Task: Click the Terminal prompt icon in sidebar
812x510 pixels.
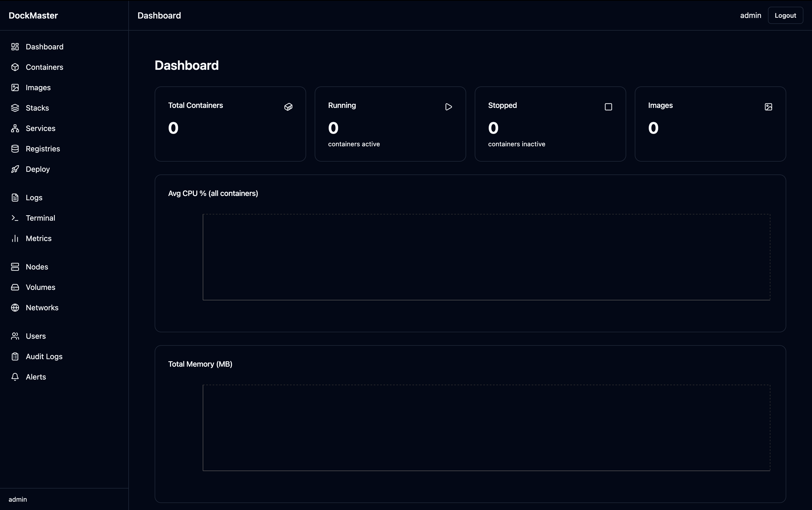Action: coord(15,218)
